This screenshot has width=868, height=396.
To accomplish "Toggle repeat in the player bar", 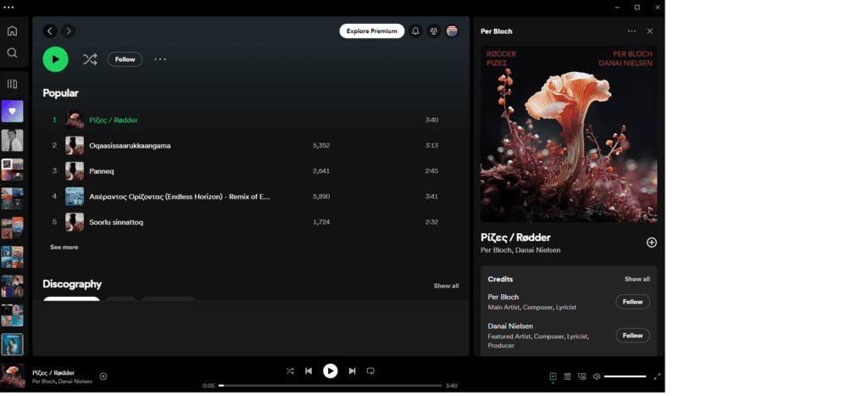I will [371, 371].
